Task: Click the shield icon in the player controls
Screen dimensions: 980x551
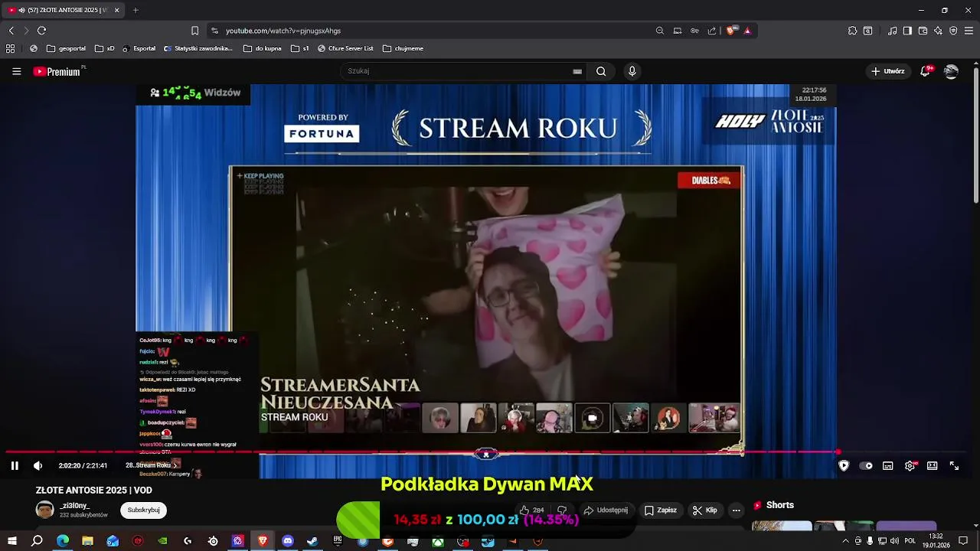Action: (844, 465)
